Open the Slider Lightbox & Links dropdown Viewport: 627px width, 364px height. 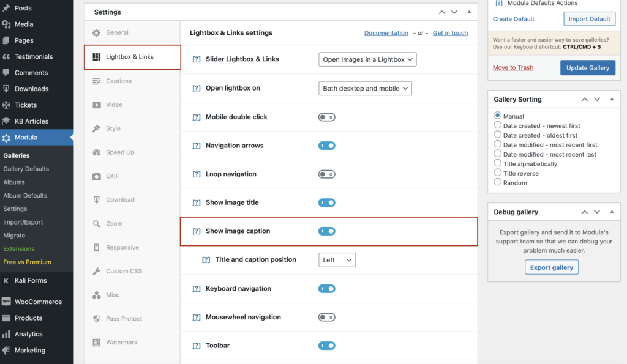367,59
